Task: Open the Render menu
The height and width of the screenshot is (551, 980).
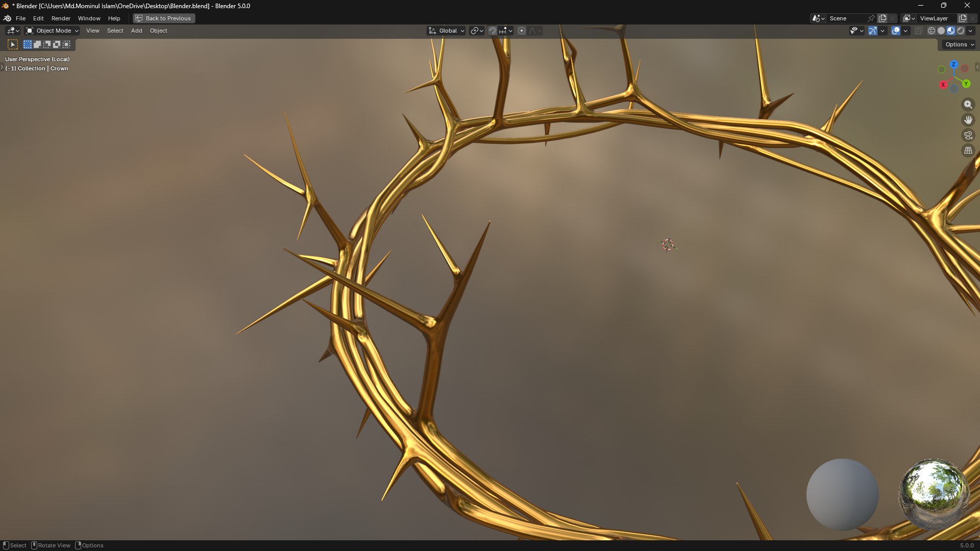Action: (x=61, y=18)
